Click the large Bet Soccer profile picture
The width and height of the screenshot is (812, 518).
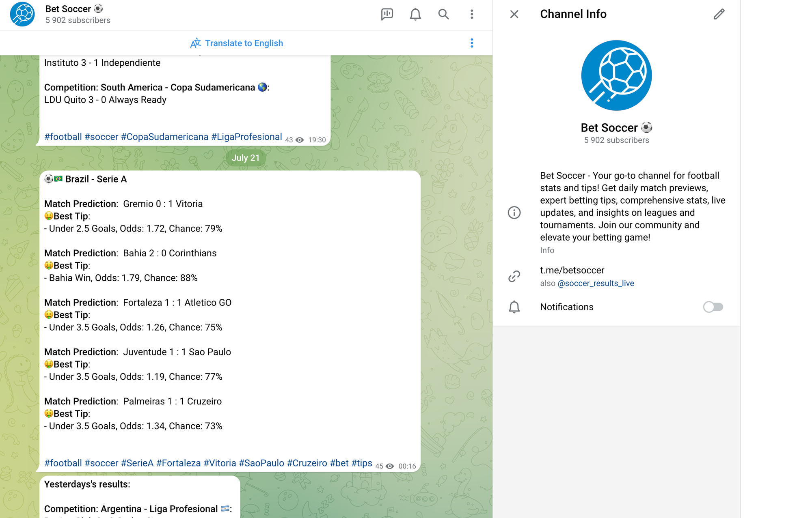(x=616, y=75)
